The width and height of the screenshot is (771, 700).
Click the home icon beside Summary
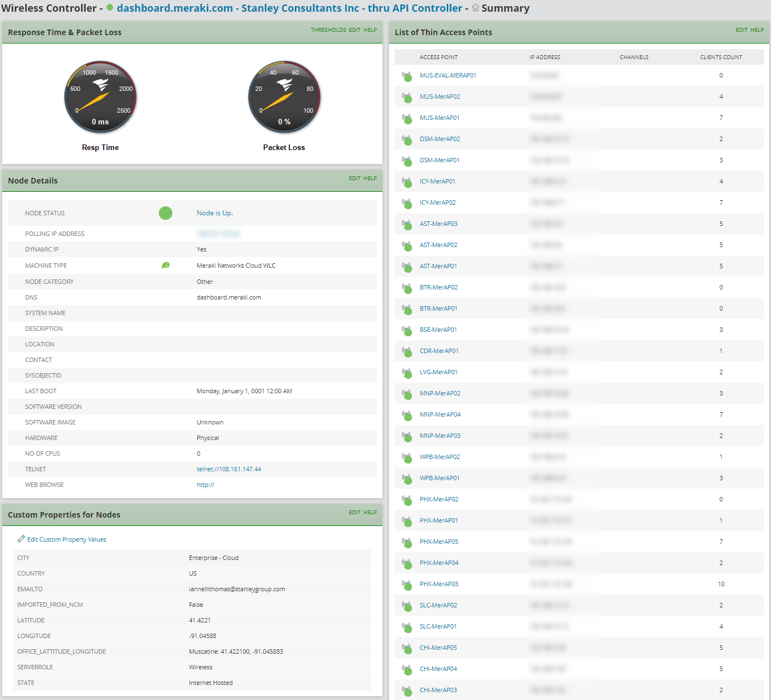pyautogui.click(x=476, y=8)
